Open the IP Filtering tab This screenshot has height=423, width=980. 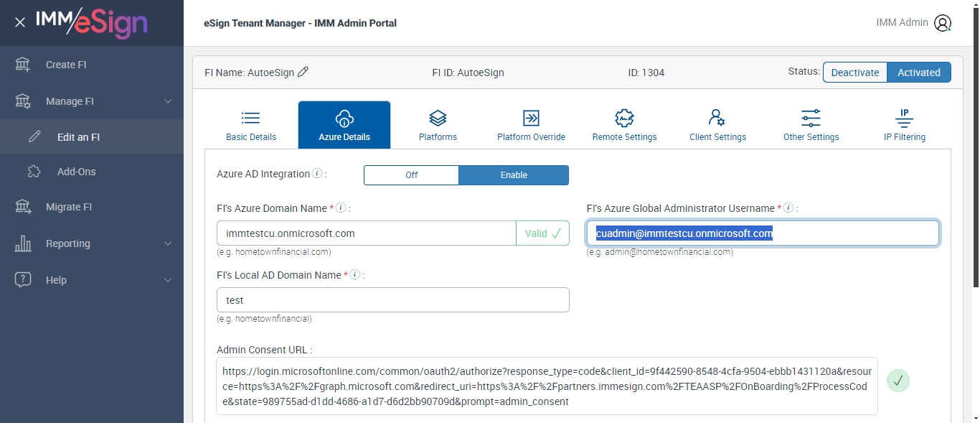point(904,125)
